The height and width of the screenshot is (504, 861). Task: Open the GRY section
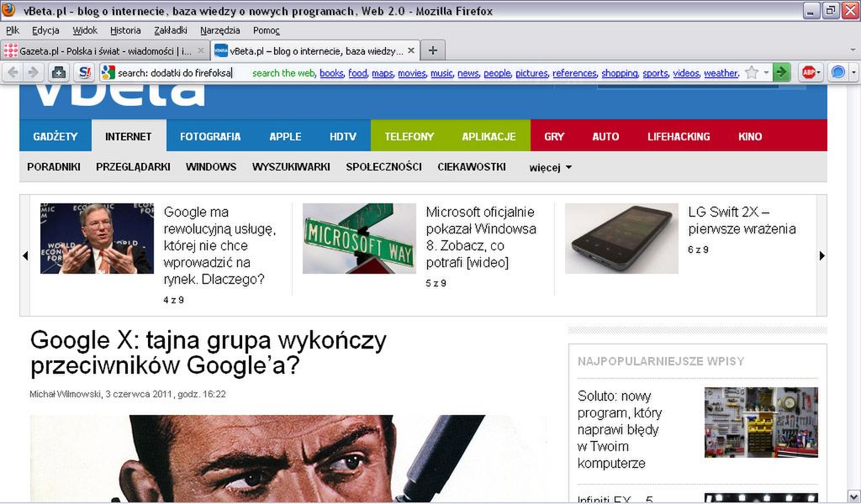click(554, 136)
